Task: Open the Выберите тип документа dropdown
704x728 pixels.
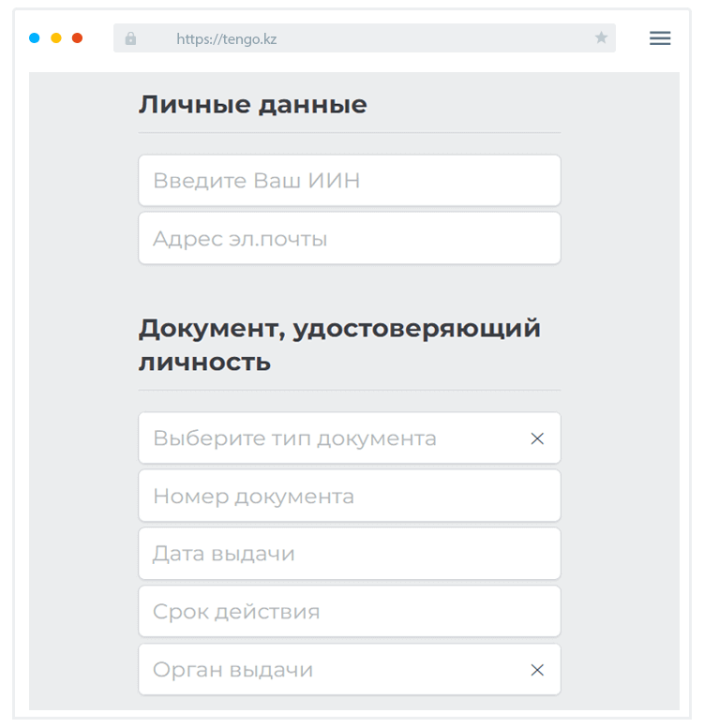Action: point(350,438)
